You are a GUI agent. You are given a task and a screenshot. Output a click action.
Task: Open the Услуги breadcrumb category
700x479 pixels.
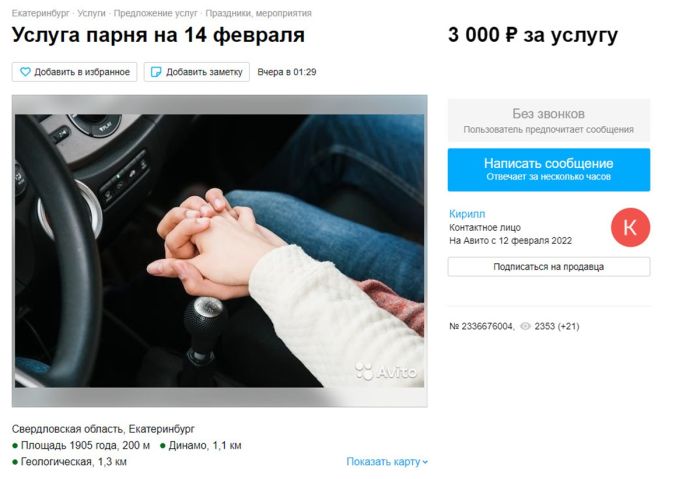[92, 13]
